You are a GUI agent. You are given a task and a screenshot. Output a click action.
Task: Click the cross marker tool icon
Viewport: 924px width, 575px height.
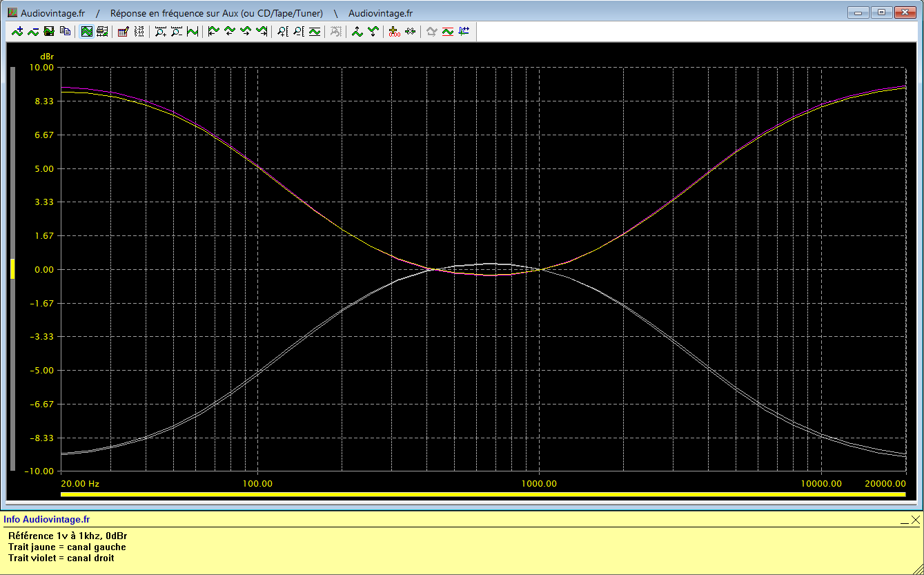(410, 31)
